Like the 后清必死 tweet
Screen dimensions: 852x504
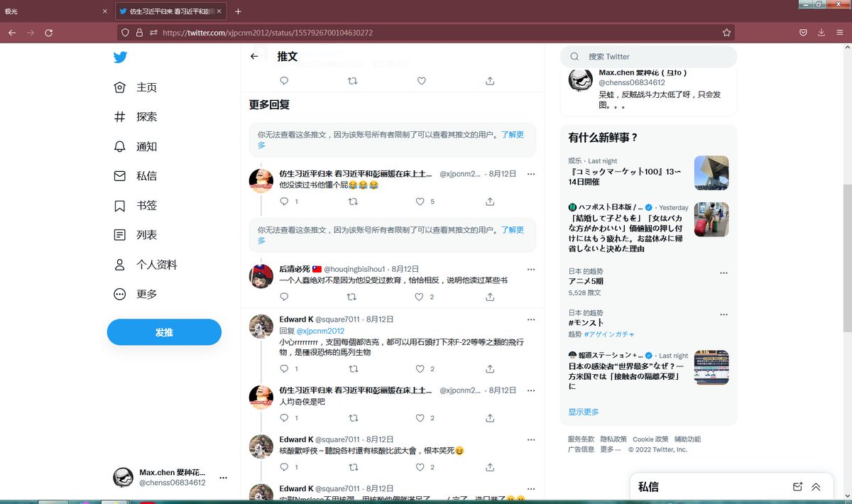click(420, 297)
